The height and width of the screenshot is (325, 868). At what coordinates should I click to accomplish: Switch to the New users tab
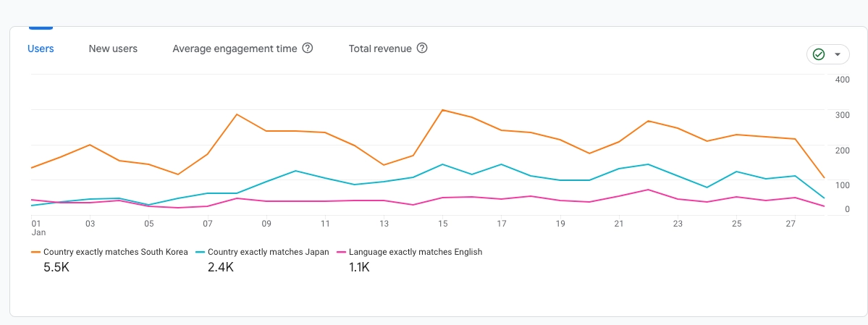point(113,48)
